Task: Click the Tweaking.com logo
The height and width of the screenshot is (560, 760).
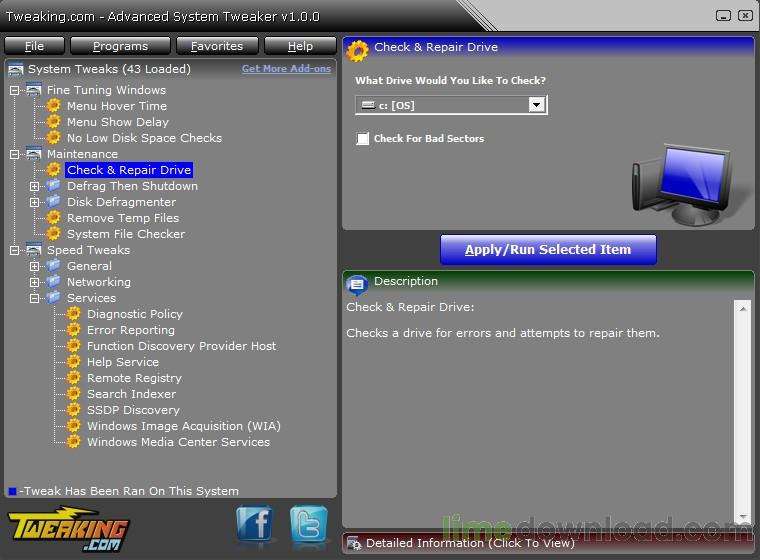Action: coord(68,529)
